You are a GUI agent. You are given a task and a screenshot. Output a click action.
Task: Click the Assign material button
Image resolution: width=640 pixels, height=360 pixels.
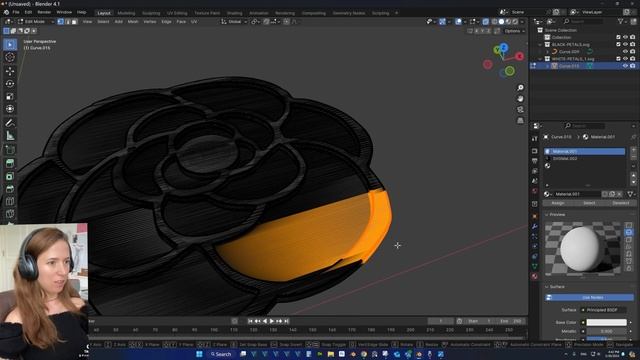558,203
